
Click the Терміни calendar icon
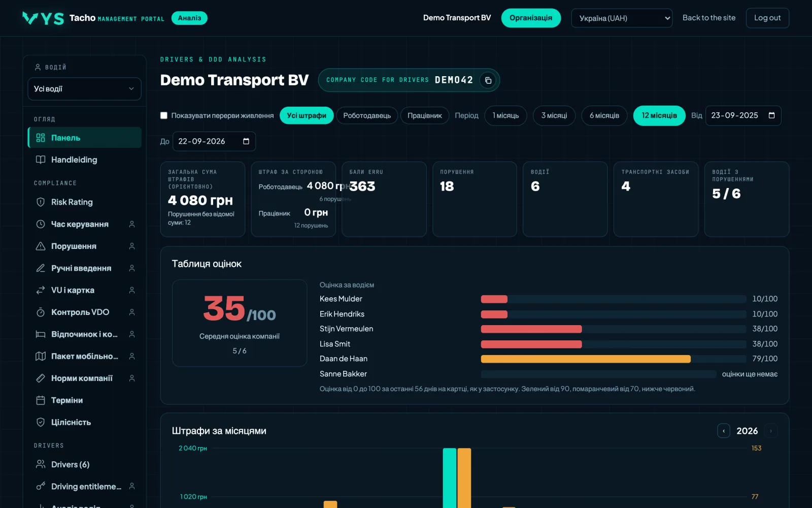pyautogui.click(x=41, y=400)
